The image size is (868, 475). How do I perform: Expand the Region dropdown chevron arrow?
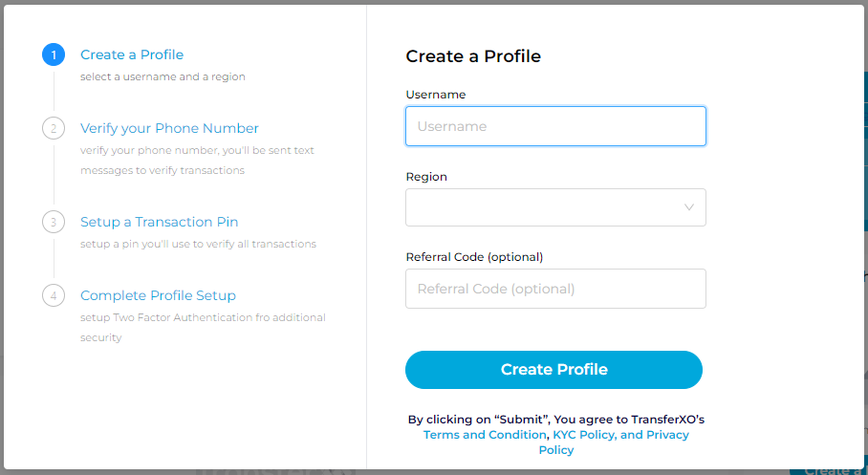click(688, 207)
